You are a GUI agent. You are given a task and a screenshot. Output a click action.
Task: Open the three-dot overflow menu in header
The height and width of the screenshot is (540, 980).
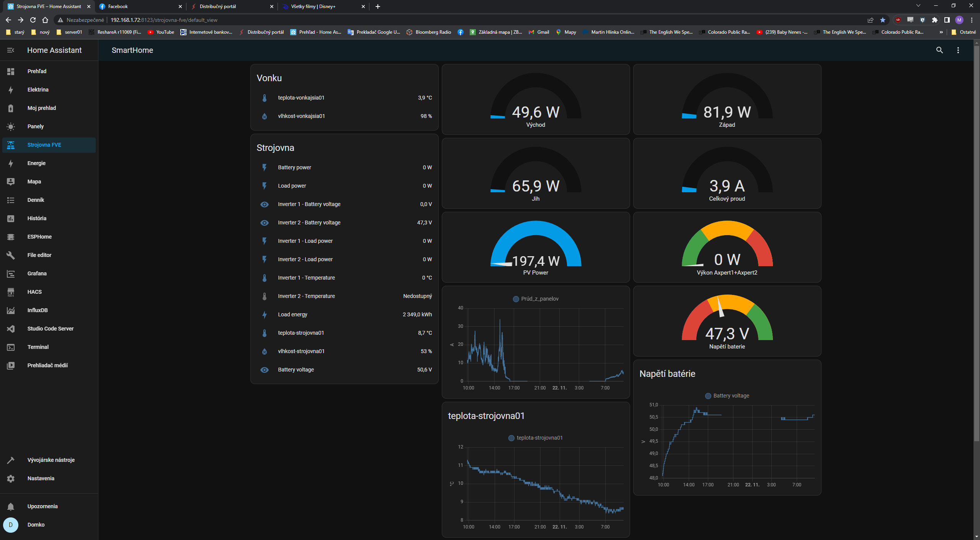[958, 50]
